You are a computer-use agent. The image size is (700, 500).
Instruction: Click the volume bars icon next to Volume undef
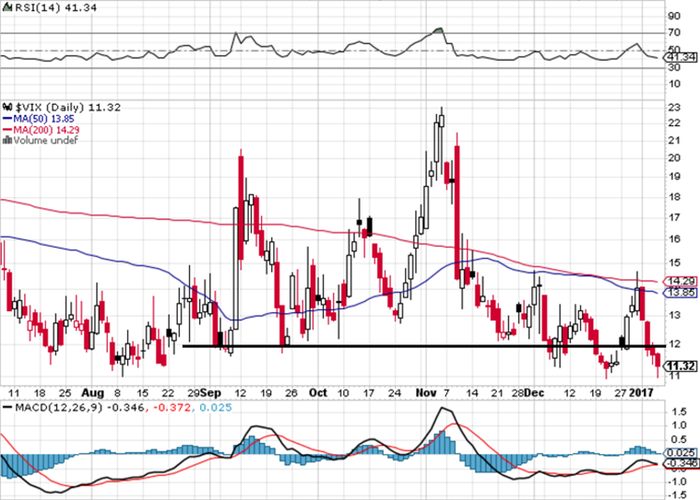[6, 139]
